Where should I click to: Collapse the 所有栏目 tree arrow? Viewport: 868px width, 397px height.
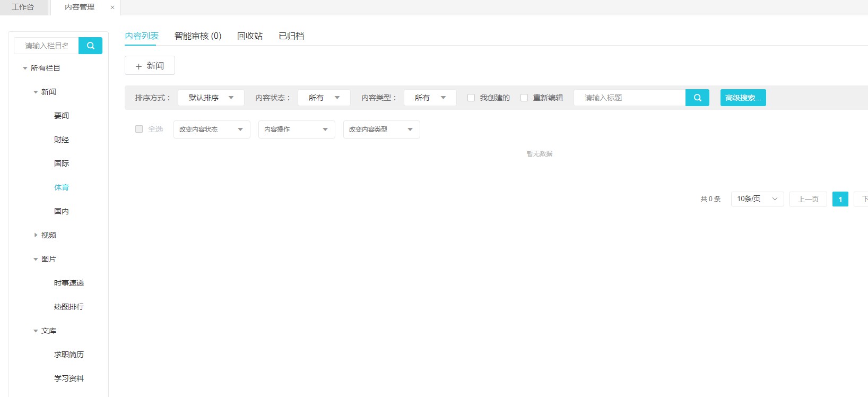25,68
